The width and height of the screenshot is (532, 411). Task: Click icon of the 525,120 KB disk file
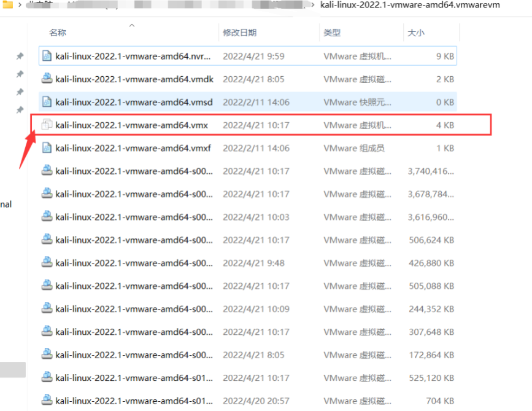pyautogui.click(x=47, y=378)
